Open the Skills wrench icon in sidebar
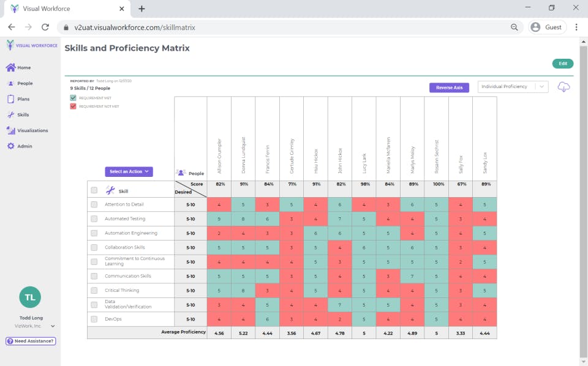This screenshot has width=588, height=366. pyautogui.click(x=10, y=114)
